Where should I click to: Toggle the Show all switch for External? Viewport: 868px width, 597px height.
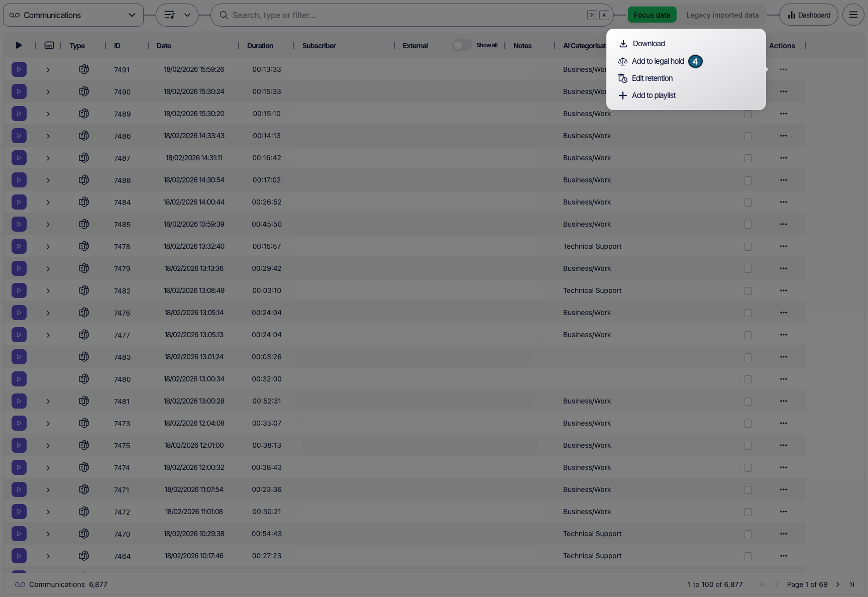pos(461,45)
